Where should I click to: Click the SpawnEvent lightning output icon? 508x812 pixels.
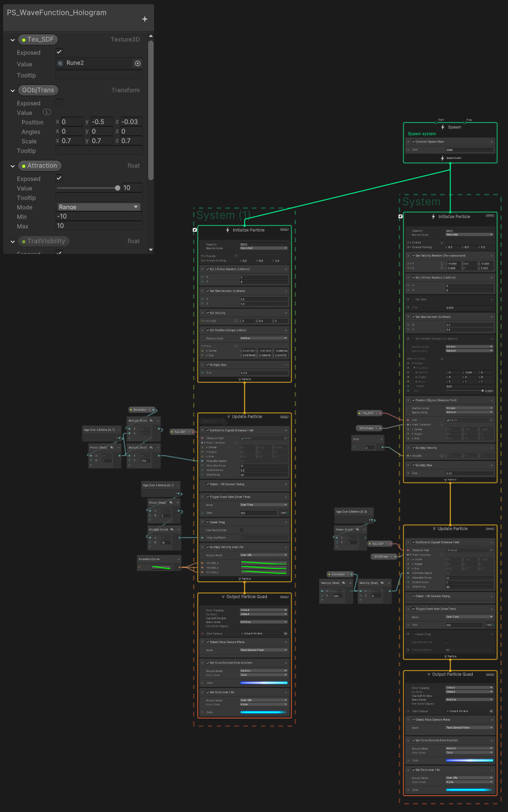click(x=443, y=158)
